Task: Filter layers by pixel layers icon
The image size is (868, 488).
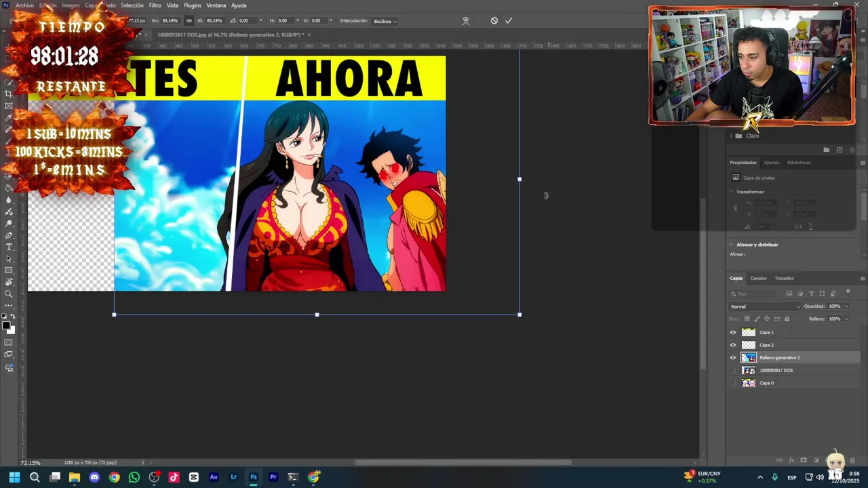Action: 789,293
